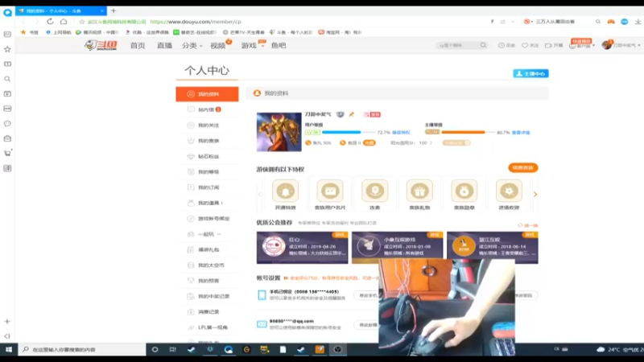Open the credit score 100 chevron
The width and height of the screenshot is (644, 362).
(431, 143)
